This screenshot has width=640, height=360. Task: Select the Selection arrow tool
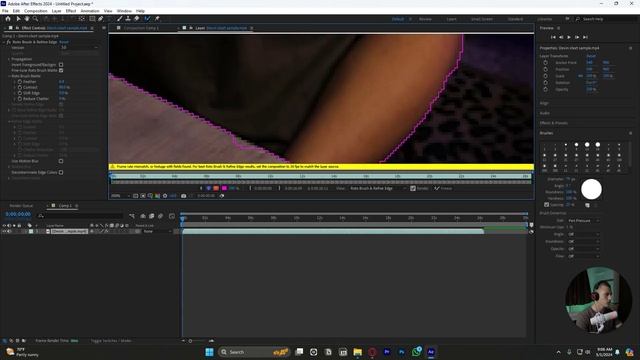[18, 19]
